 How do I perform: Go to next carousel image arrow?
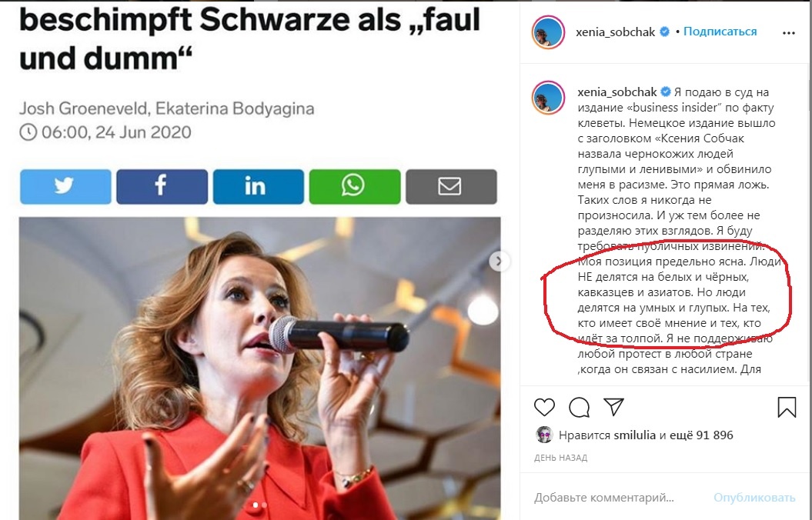coord(499,262)
